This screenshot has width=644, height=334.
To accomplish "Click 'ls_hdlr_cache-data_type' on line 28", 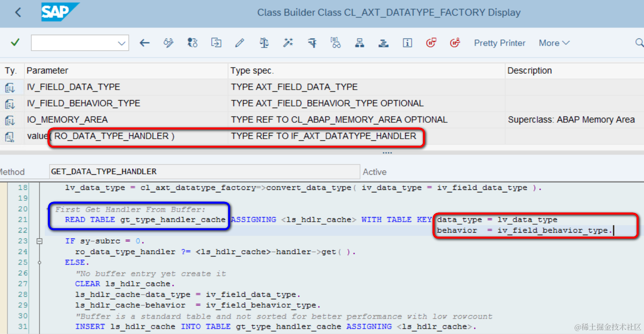I will [133, 295].
